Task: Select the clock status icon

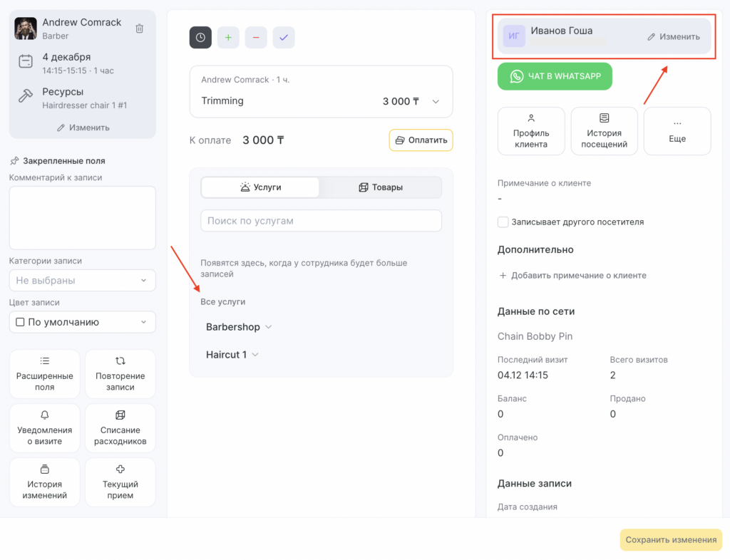Action: tap(200, 38)
